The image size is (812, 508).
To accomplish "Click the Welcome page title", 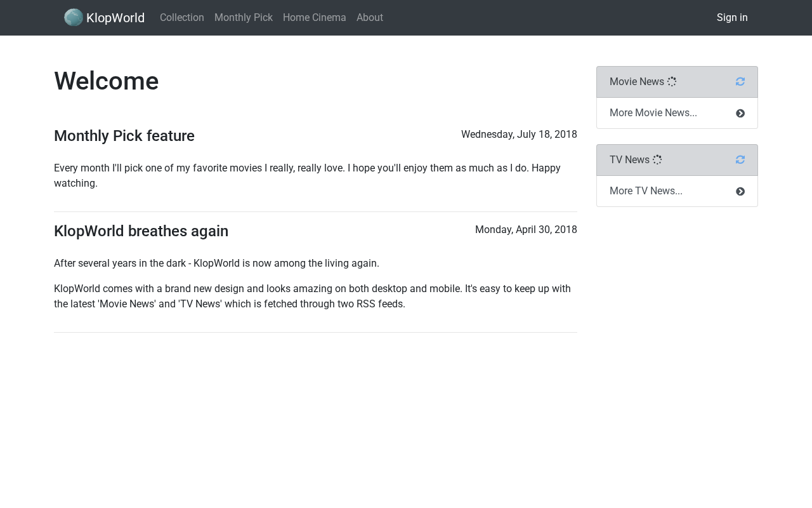I will (x=107, y=81).
